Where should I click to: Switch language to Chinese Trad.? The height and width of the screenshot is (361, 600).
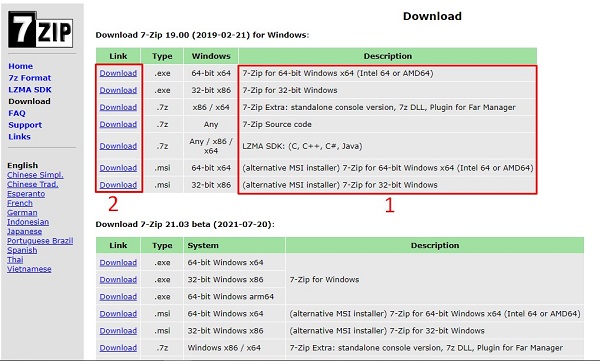click(33, 184)
